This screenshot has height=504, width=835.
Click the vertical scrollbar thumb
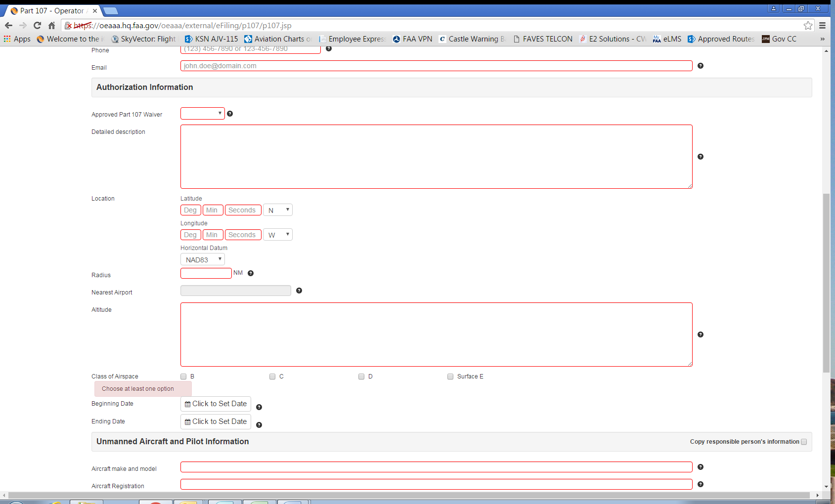826,282
